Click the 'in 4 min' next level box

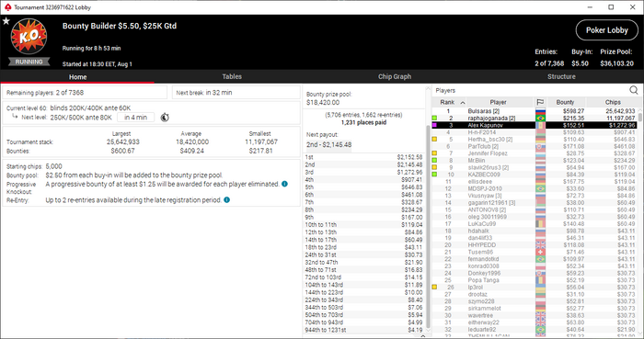coord(135,118)
